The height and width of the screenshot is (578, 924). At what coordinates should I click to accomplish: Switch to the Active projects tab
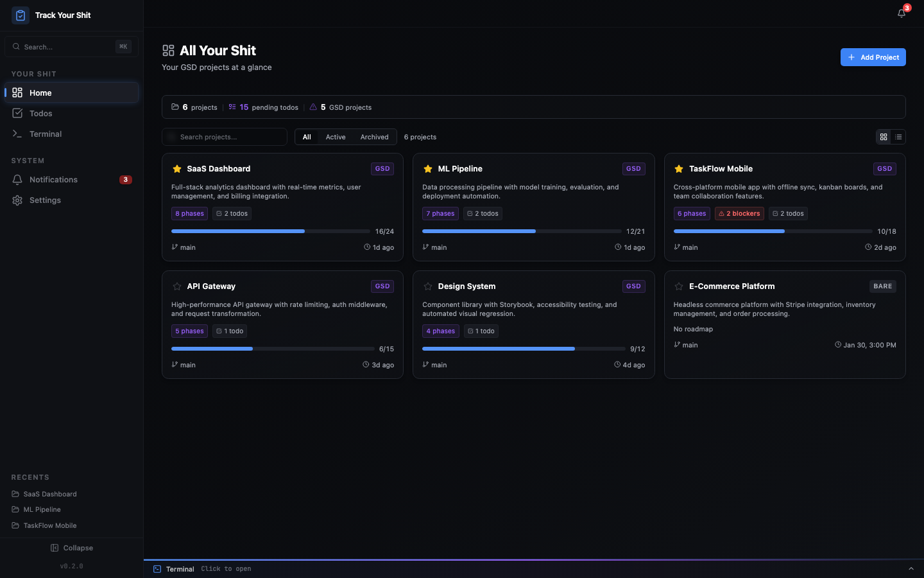pyautogui.click(x=336, y=137)
